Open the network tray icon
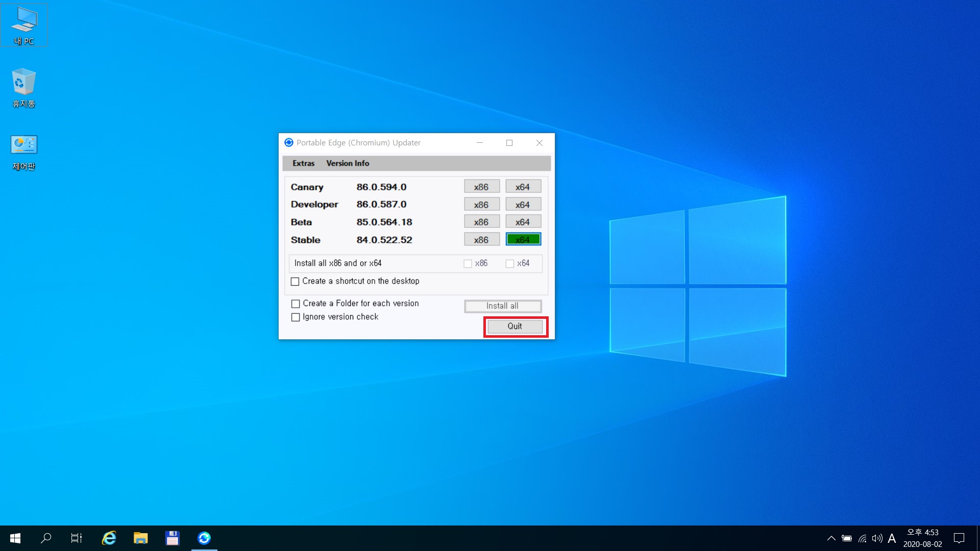The width and height of the screenshot is (980, 551). 862,538
